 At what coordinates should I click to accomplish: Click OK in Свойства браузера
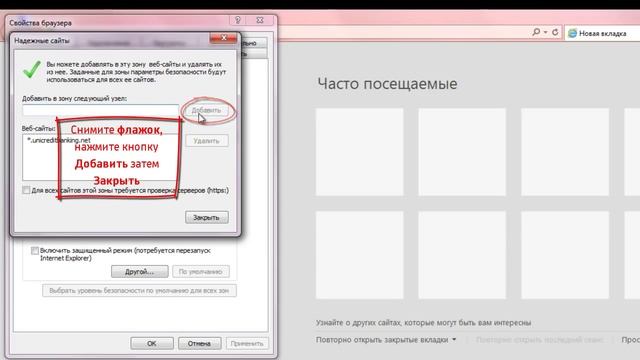pyautogui.click(x=152, y=343)
